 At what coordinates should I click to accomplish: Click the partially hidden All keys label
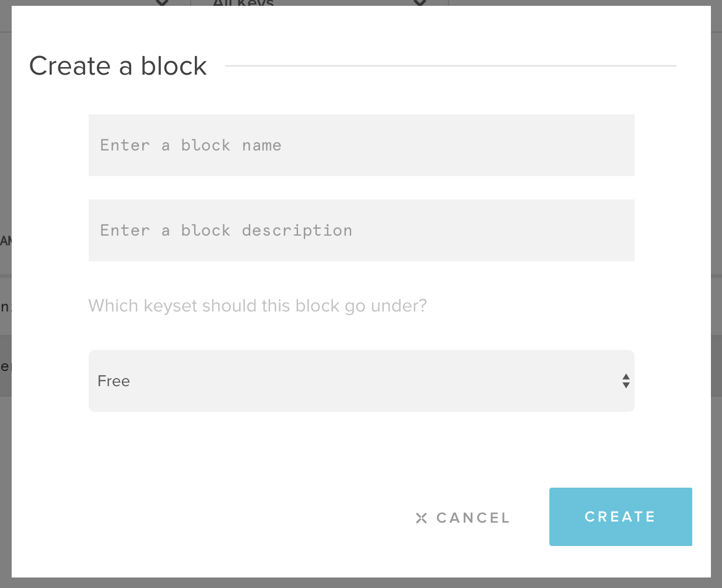click(x=243, y=3)
